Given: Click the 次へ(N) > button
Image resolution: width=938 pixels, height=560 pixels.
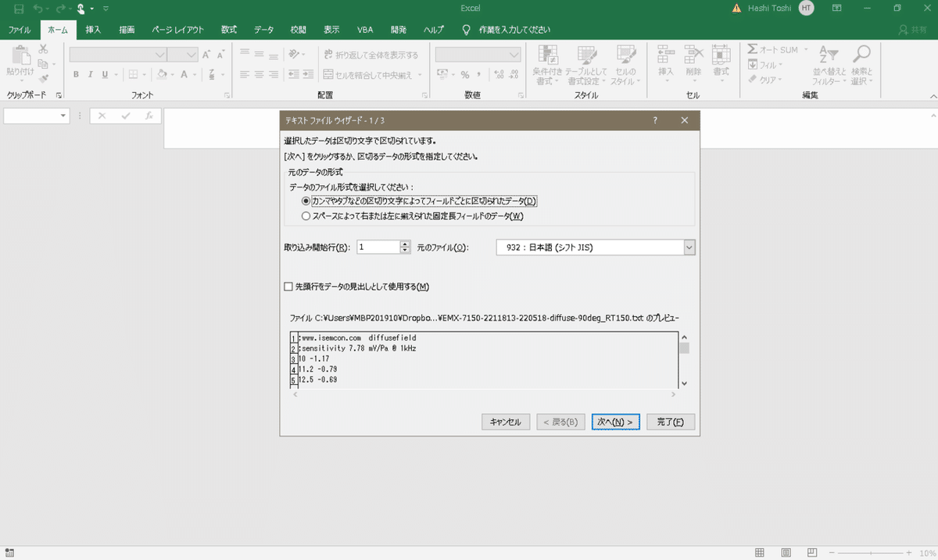Looking at the screenshot, I should coord(616,422).
